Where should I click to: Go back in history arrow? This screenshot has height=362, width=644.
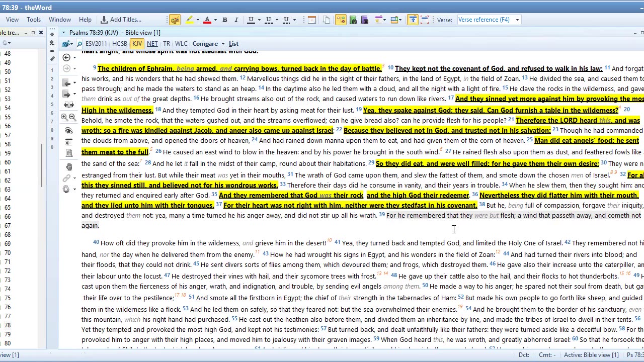(x=66, y=58)
